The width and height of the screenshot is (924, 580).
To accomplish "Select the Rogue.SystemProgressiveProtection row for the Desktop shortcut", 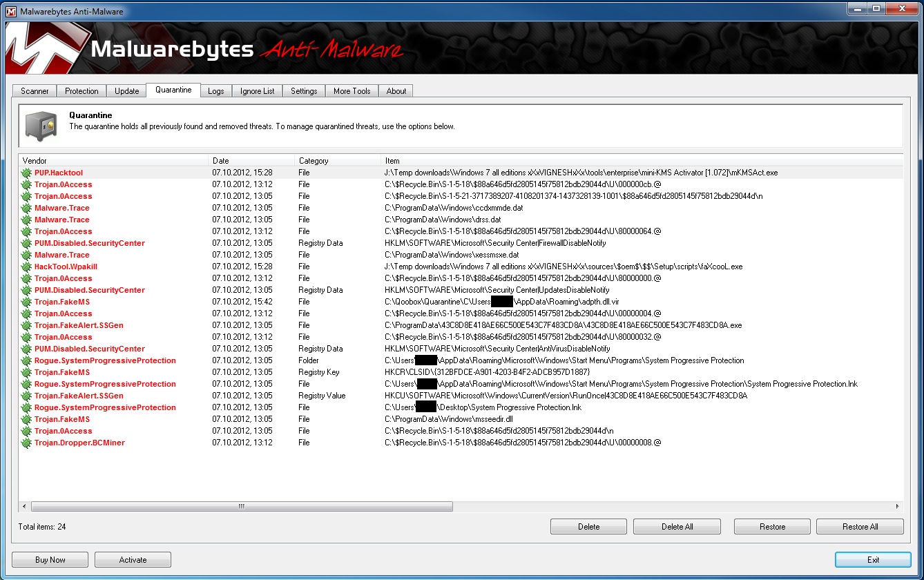I will 461,407.
